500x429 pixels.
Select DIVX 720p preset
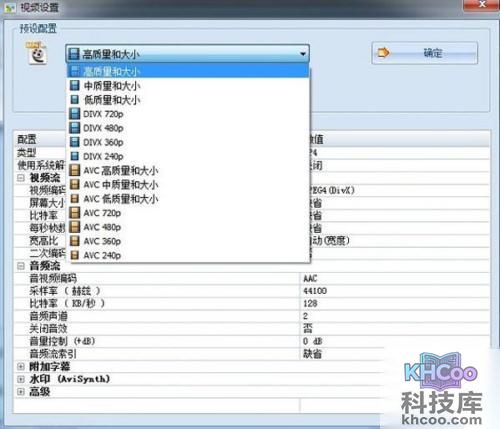point(188,114)
